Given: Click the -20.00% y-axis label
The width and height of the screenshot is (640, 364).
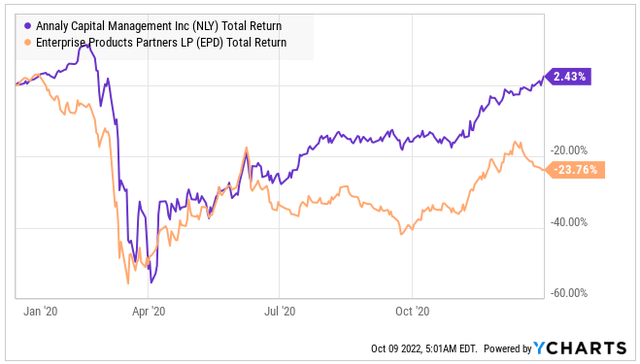Looking at the screenshot, I should coord(569,151).
